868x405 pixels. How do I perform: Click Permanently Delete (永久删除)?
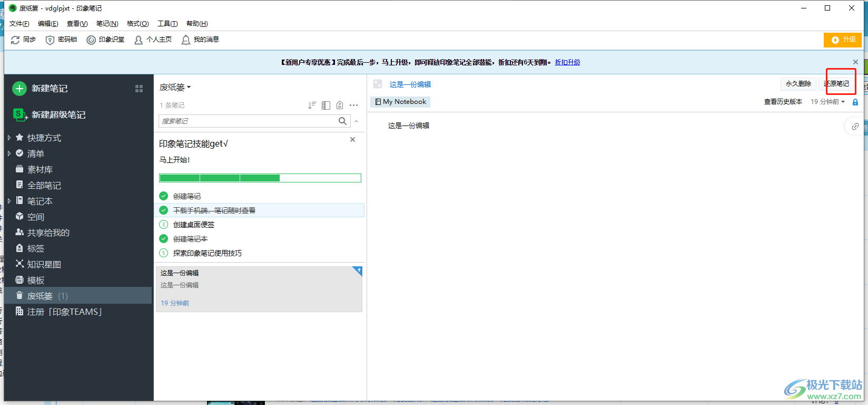coord(798,84)
